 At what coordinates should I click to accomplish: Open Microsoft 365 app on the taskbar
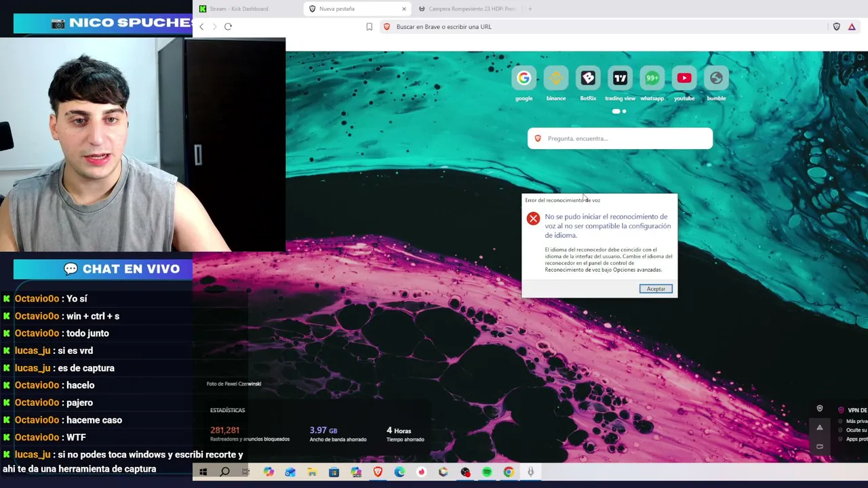(x=356, y=472)
